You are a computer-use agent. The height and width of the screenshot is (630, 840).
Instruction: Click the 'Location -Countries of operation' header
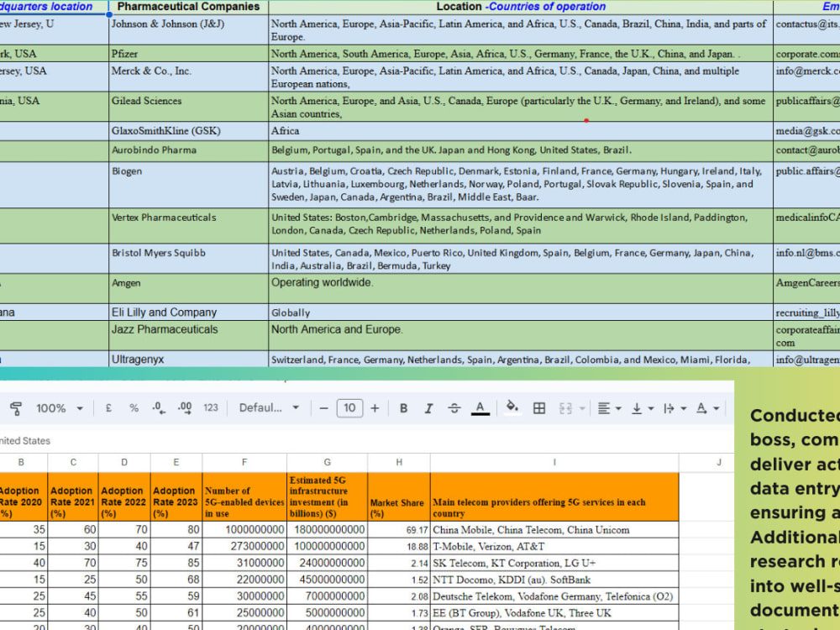coord(521,7)
